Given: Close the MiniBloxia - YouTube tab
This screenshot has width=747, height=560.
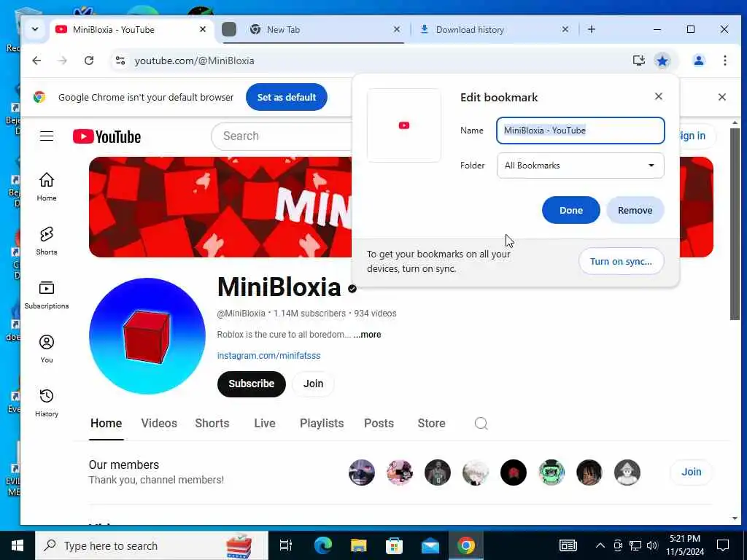Looking at the screenshot, I should pos(203,29).
